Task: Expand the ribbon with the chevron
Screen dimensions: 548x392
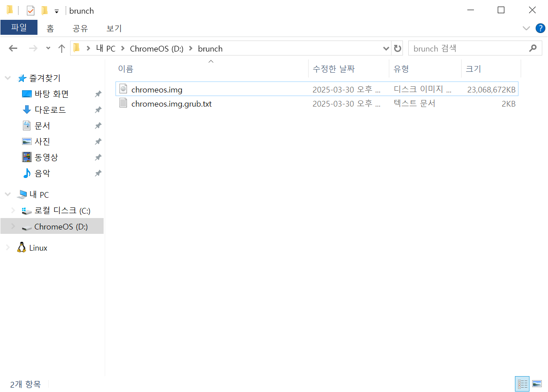Action: pyautogui.click(x=526, y=28)
